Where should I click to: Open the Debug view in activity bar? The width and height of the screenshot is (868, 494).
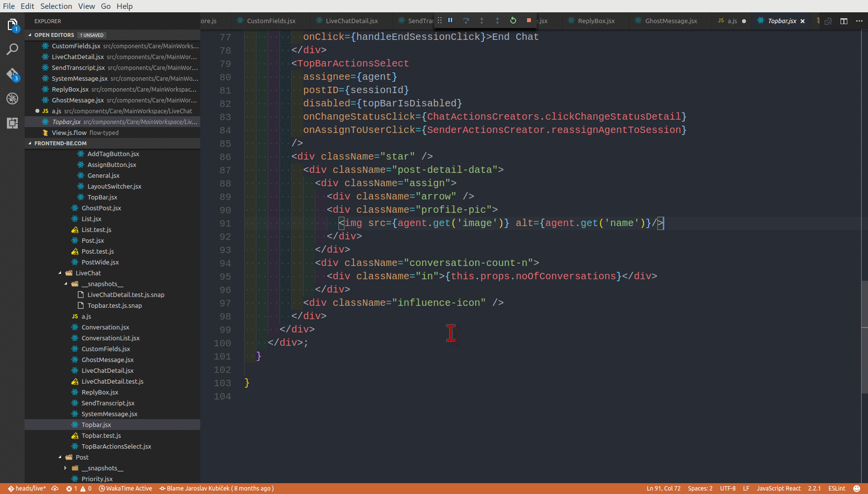point(12,99)
